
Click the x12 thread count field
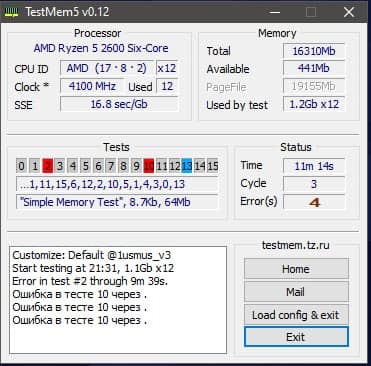(x=167, y=68)
